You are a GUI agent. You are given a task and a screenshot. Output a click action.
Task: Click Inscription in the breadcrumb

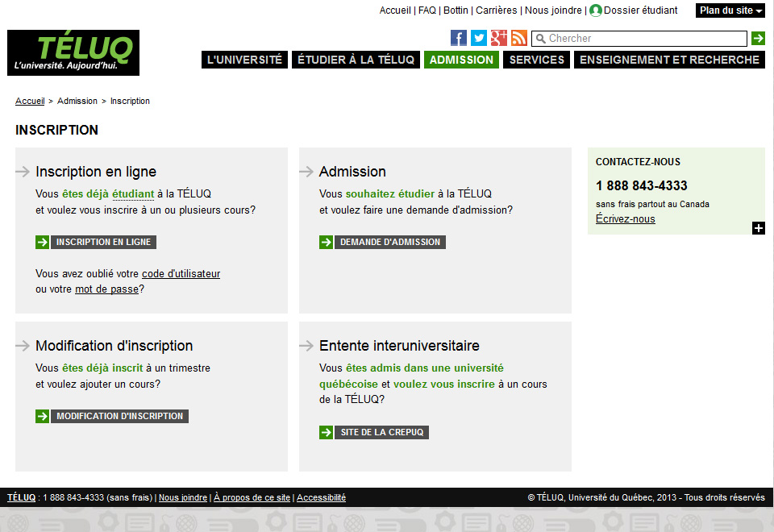(130, 101)
